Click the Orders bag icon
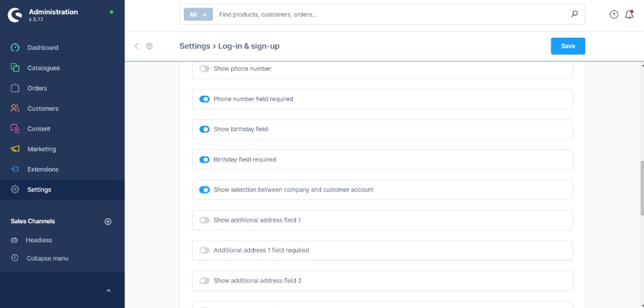The width and height of the screenshot is (644, 308). (x=15, y=88)
